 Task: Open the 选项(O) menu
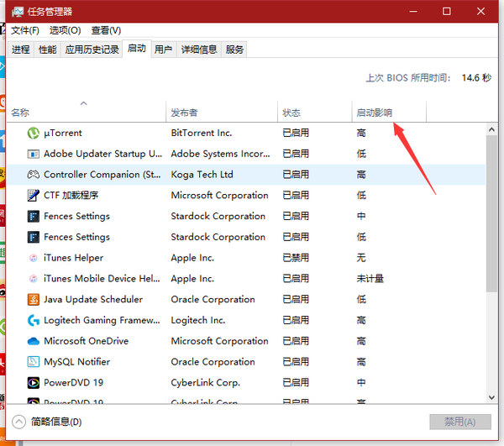(65, 30)
